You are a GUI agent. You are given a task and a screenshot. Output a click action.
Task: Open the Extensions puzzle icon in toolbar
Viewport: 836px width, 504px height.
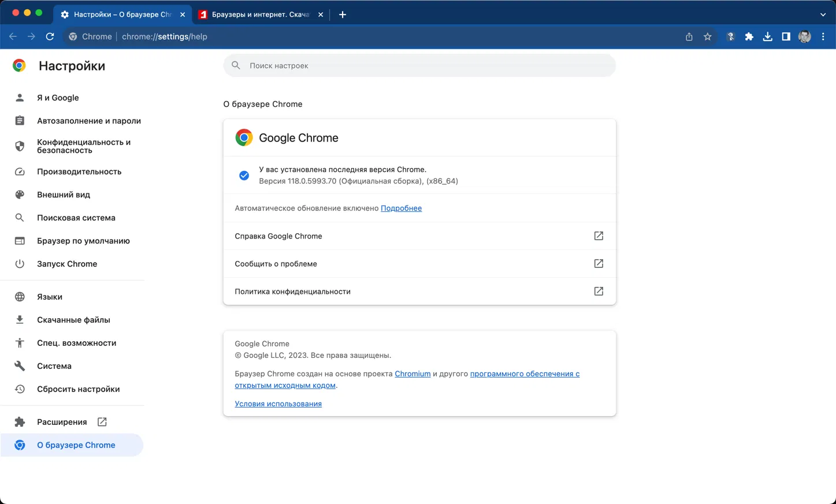(749, 36)
